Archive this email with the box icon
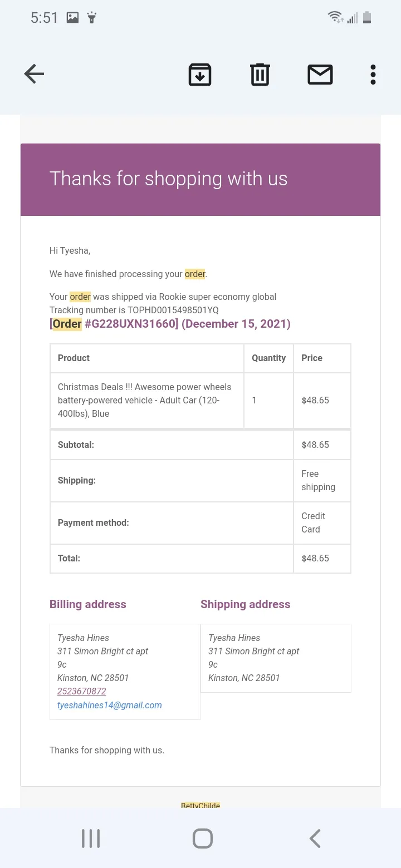Screen dimensions: 401x868 coord(200,75)
